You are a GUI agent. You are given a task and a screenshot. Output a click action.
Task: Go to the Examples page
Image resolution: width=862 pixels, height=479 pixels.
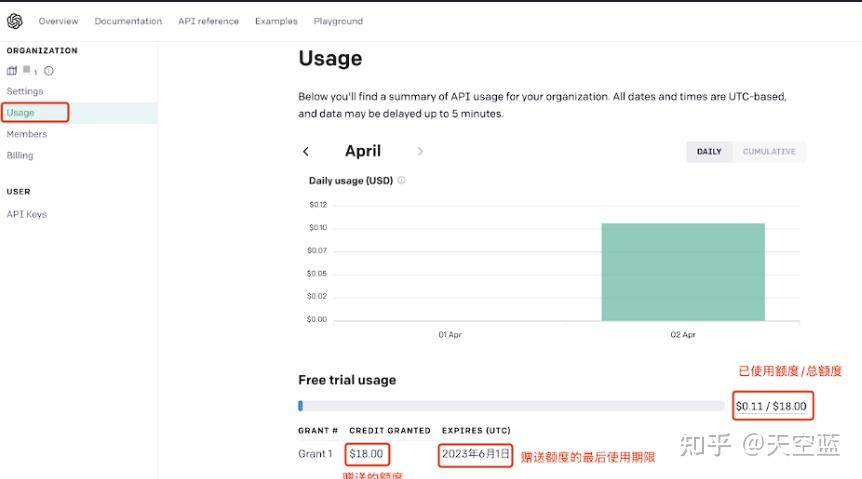point(276,21)
